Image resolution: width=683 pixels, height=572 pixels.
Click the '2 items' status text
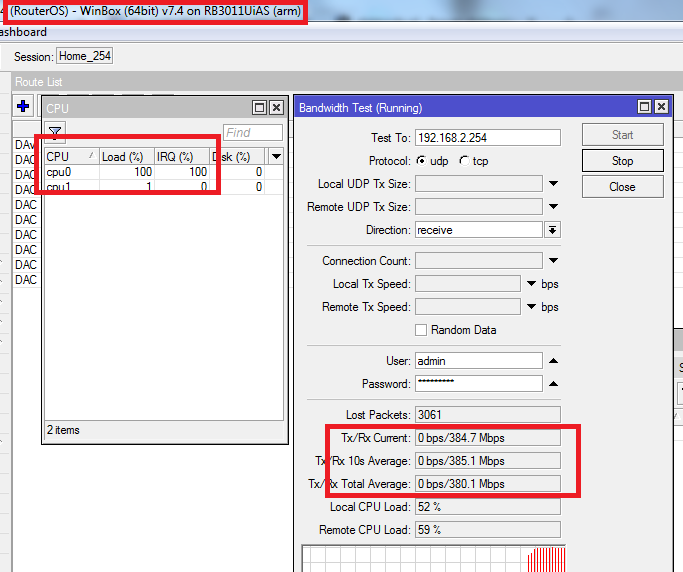[63, 430]
